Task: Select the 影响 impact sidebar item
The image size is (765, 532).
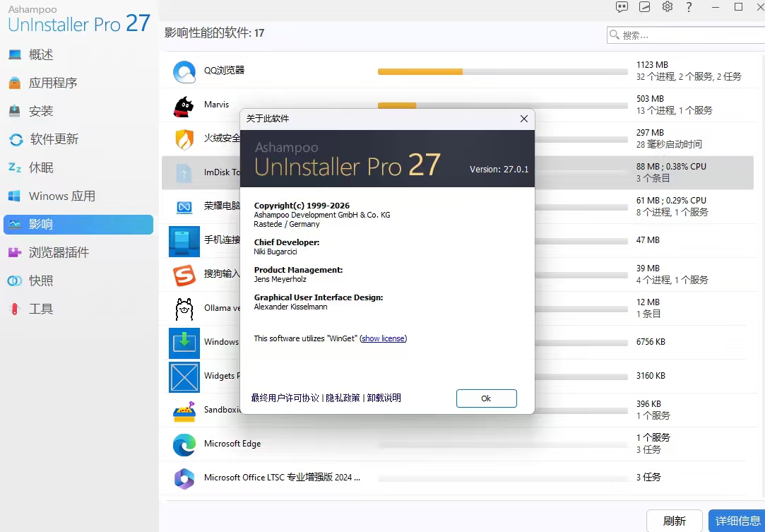Action: [x=78, y=225]
